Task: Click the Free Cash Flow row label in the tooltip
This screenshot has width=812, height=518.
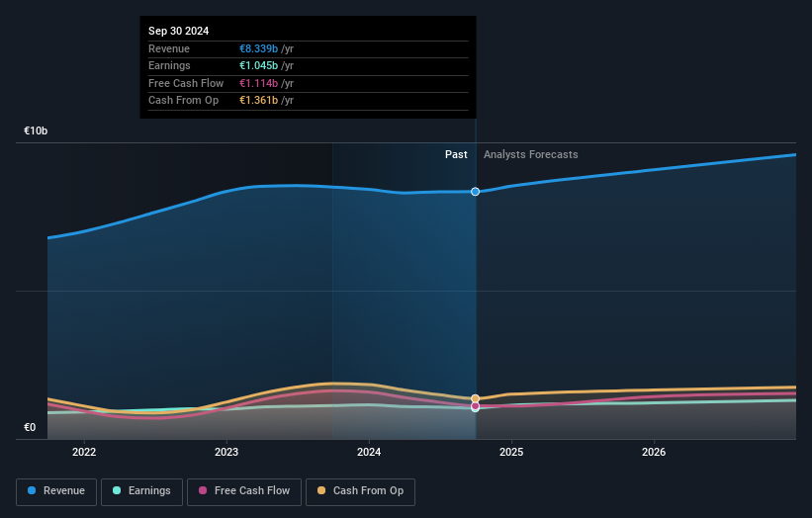Action: [186, 83]
